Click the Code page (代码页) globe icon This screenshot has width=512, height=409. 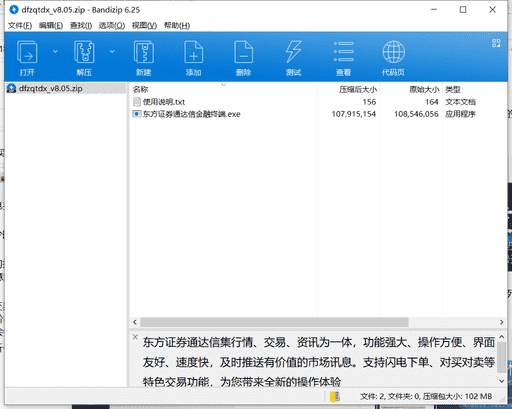click(x=394, y=52)
